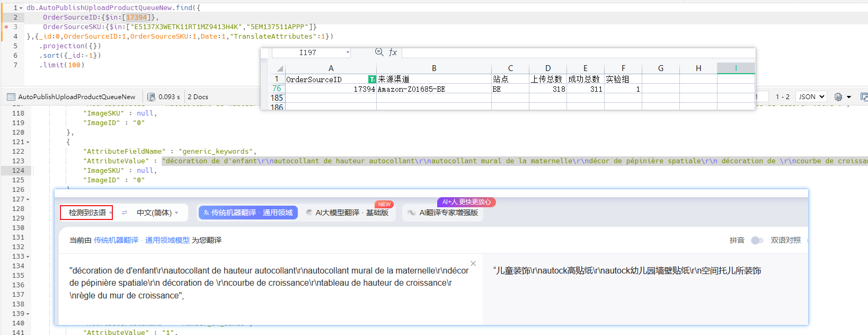Select column E header in spreadsheet
This screenshot has height=335, width=868.
[586, 68]
